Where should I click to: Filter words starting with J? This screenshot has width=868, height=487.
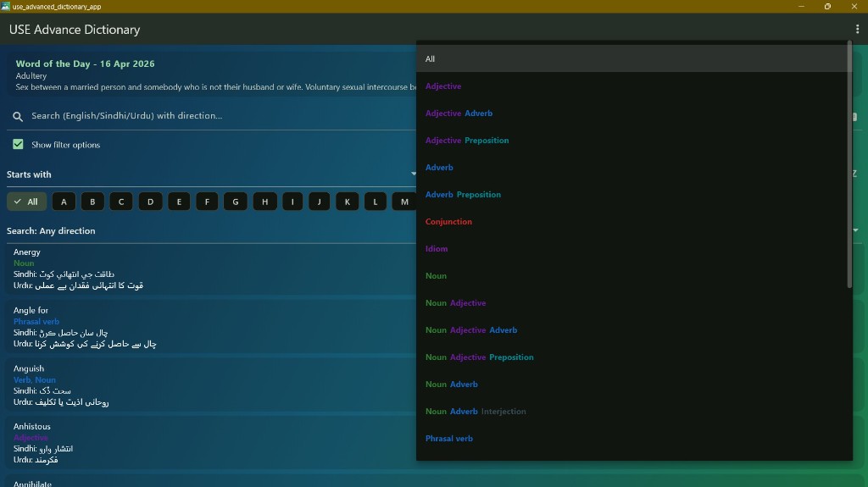click(319, 202)
